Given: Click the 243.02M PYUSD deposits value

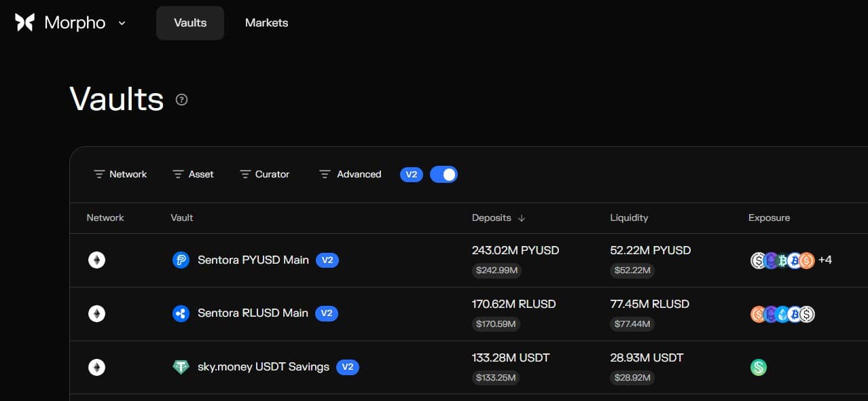Looking at the screenshot, I should (516, 251).
